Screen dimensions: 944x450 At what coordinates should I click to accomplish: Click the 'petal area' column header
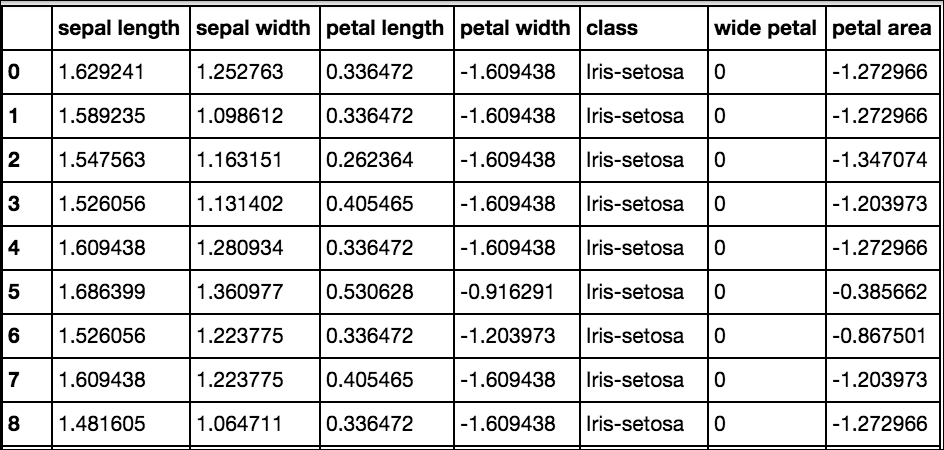tap(881, 28)
